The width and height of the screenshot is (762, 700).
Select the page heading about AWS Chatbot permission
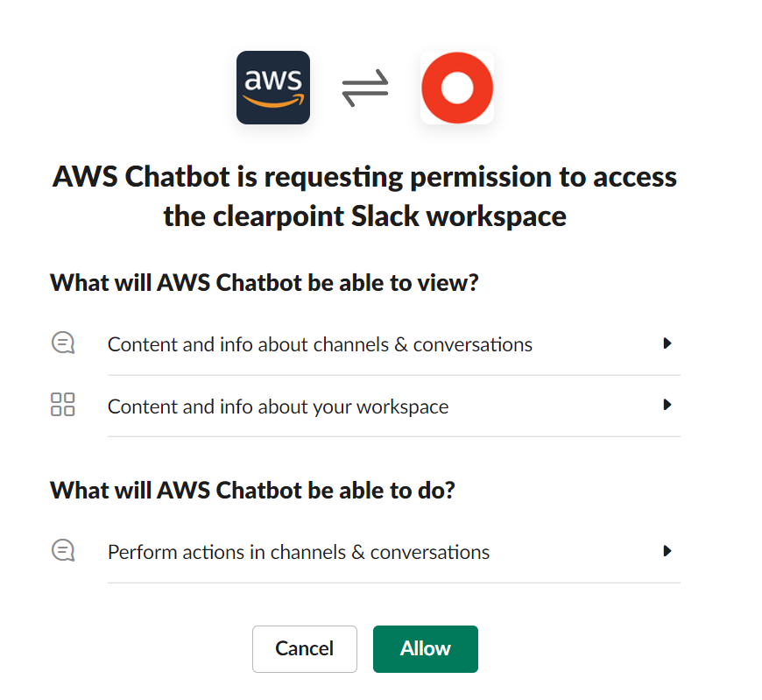tap(364, 196)
